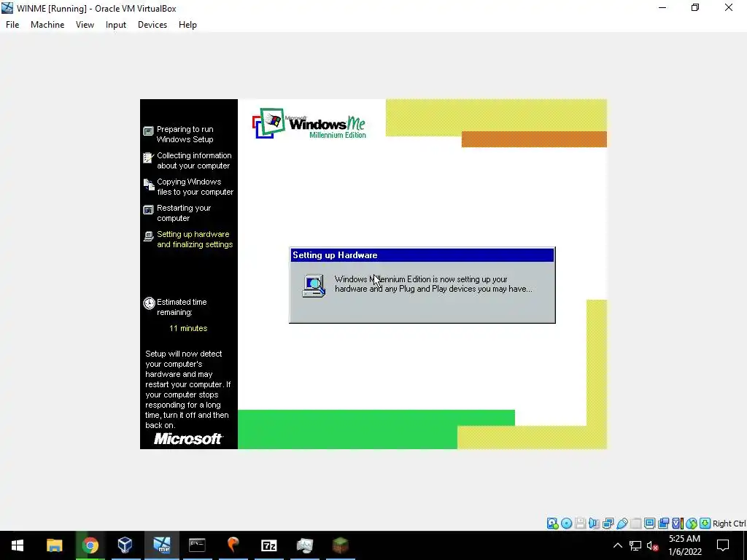Image resolution: width=747 pixels, height=560 pixels.
Task: Click 'Preparing to run Windows Setup' step
Action: [185, 134]
